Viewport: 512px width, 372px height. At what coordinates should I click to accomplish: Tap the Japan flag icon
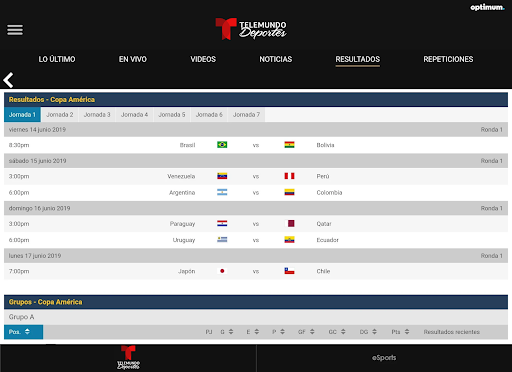point(222,271)
